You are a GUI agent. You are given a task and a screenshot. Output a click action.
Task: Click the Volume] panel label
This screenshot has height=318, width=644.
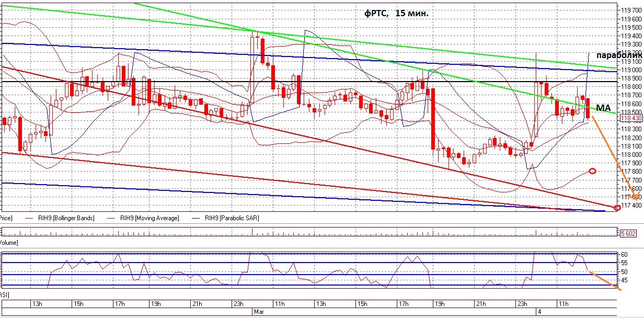[x=9, y=243]
